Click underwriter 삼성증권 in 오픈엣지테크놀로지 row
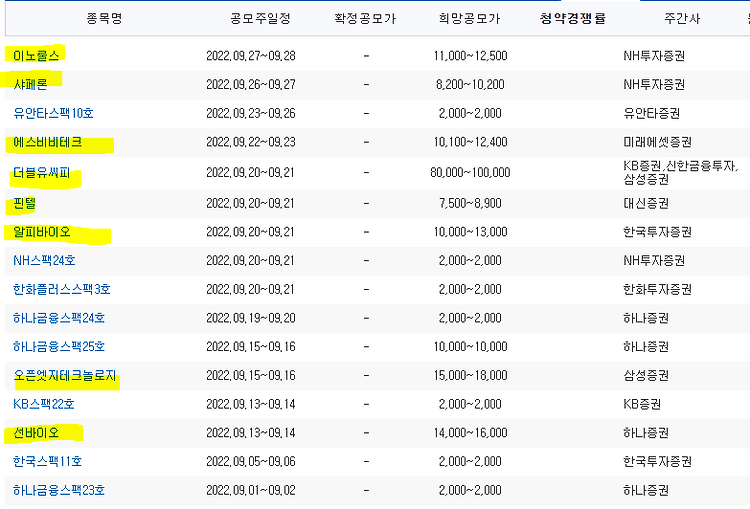Image resolution: width=750 pixels, height=509 pixels. click(x=646, y=376)
